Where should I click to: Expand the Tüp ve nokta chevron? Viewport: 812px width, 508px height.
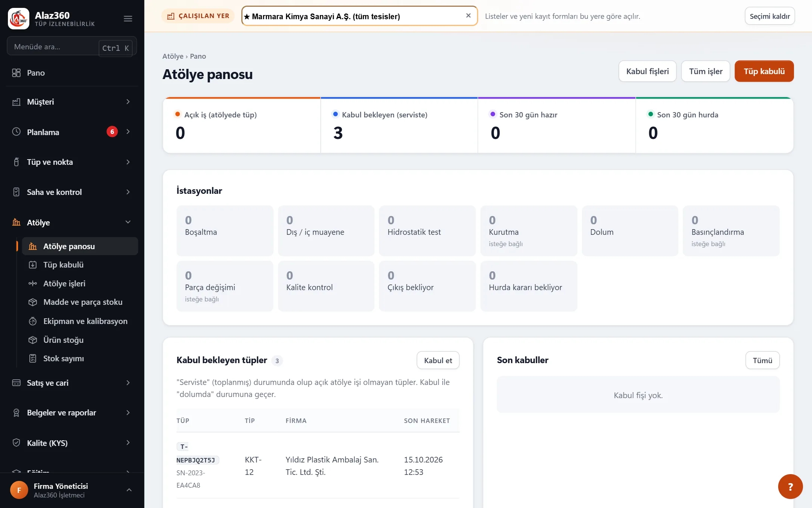click(x=128, y=162)
